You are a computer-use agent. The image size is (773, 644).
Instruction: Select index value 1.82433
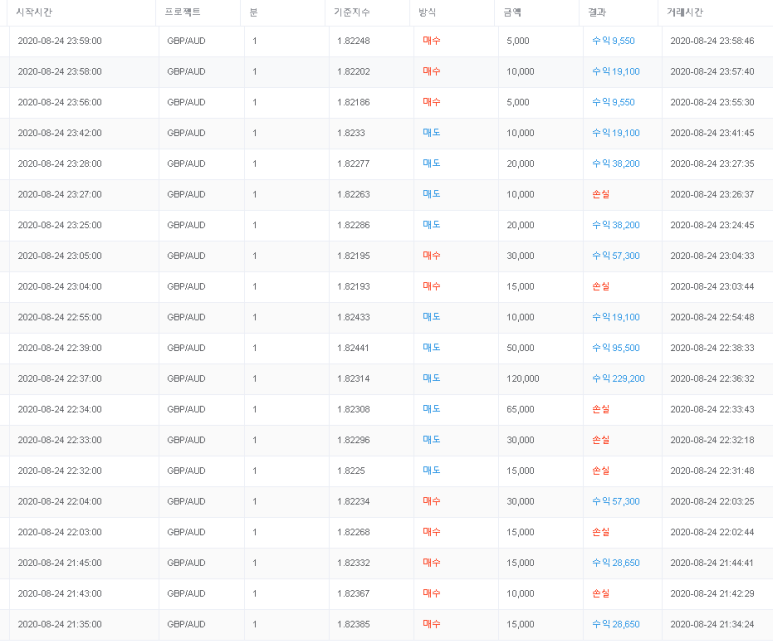pos(353,317)
